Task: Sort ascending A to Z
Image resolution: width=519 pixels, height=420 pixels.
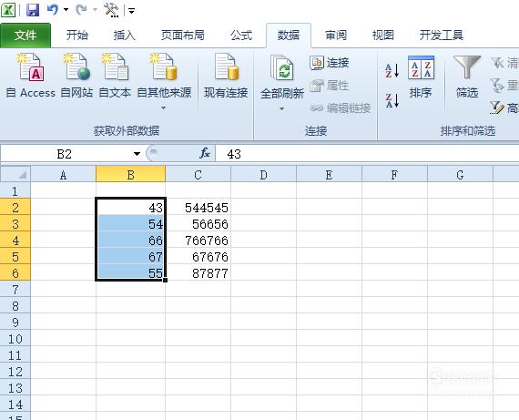Action: (392, 70)
